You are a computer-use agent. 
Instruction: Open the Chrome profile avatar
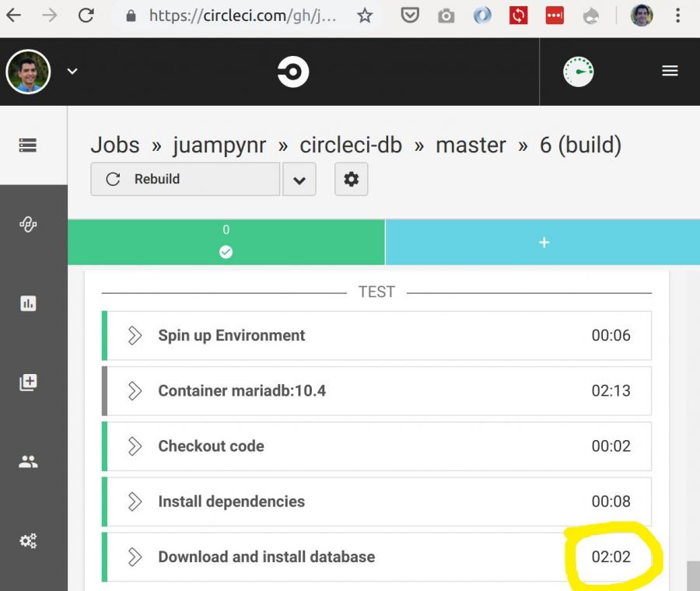click(642, 16)
